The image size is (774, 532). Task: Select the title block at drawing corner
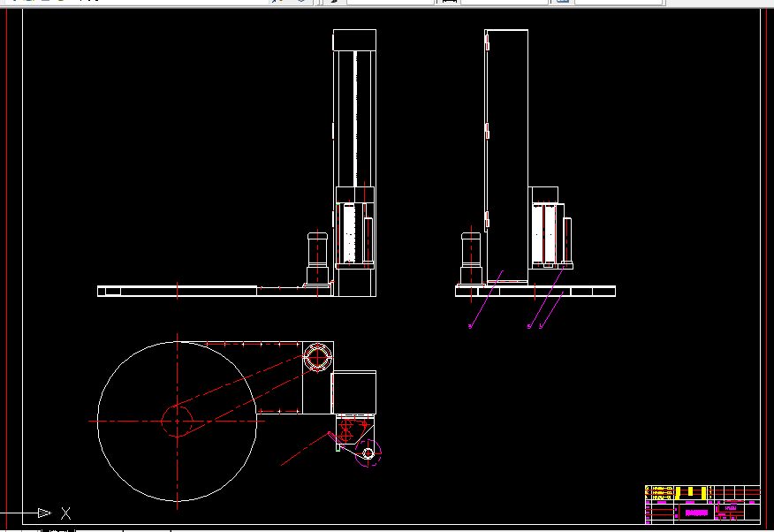[x=702, y=505]
